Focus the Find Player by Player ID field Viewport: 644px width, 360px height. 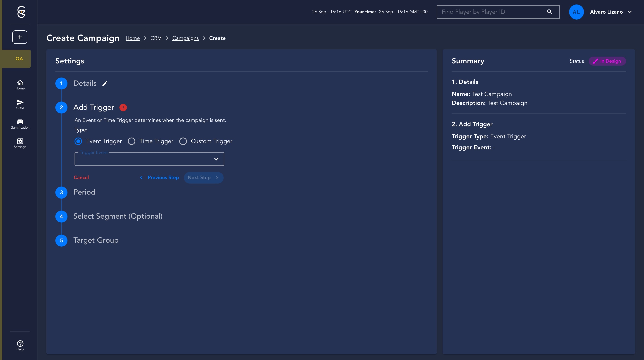pos(490,12)
